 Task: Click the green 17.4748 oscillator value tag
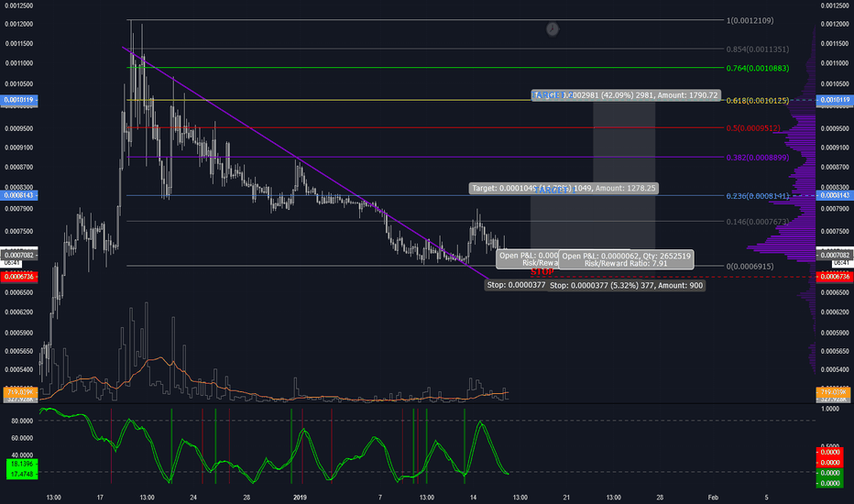point(22,474)
